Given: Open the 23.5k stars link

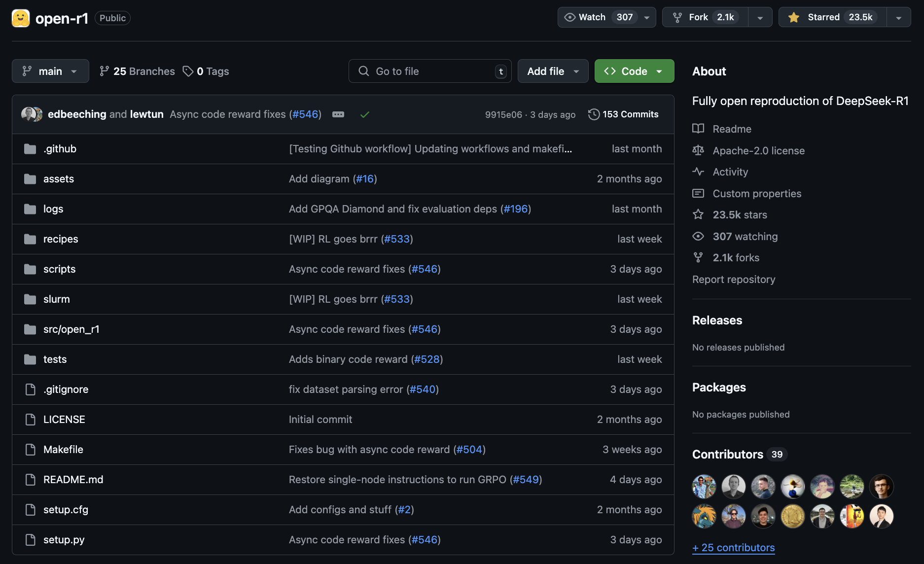Looking at the screenshot, I should tap(740, 214).
